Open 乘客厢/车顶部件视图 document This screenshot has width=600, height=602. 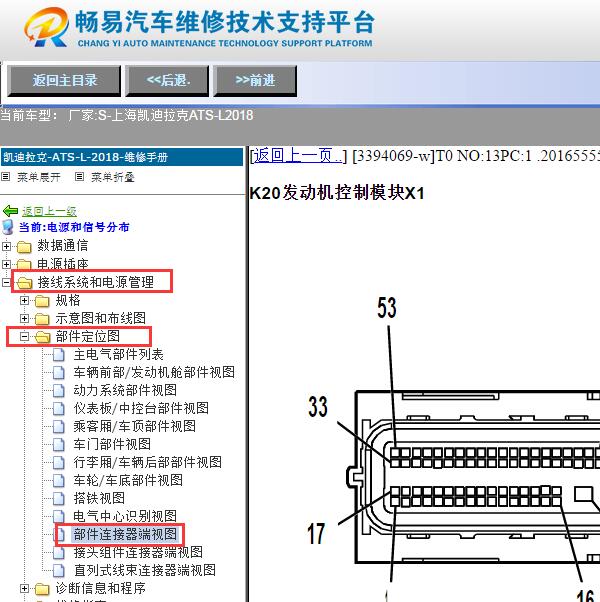(135, 426)
